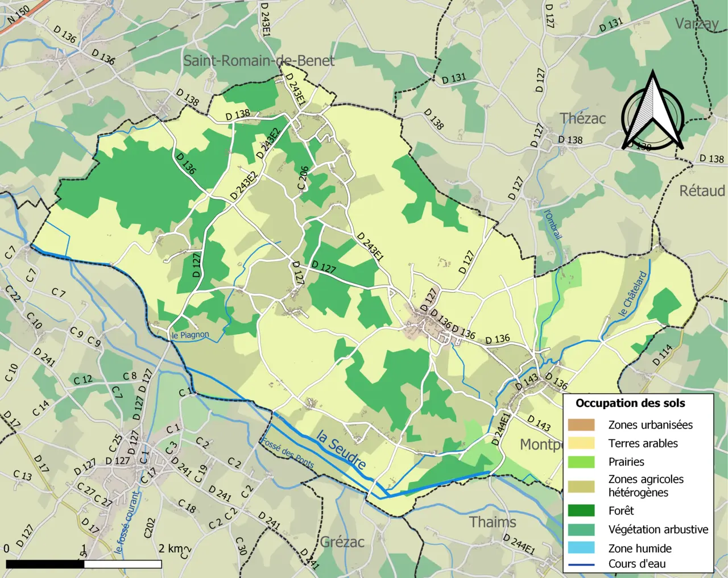Click the C202 road label
The height and width of the screenshot is (578, 728).
click(x=149, y=527)
